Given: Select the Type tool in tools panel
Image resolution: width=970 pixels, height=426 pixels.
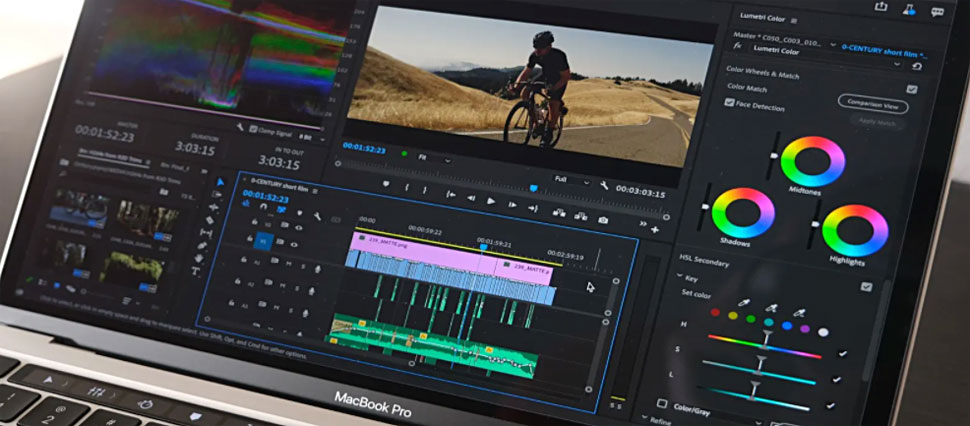Looking at the screenshot, I should click(x=197, y=271).
